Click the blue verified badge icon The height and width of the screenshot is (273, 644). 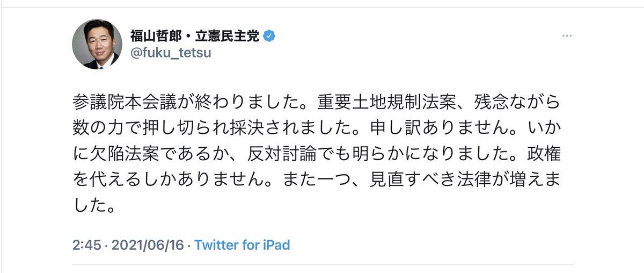point(270,36)
